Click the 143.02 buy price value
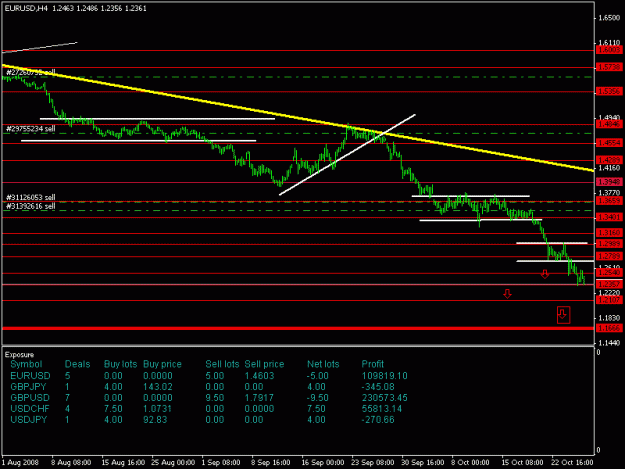 (158, 387)
